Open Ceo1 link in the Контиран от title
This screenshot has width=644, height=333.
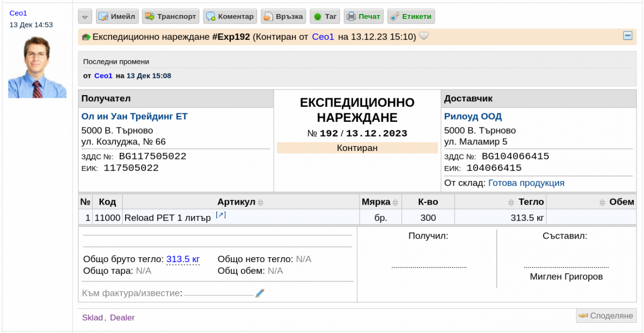(323, 37)
